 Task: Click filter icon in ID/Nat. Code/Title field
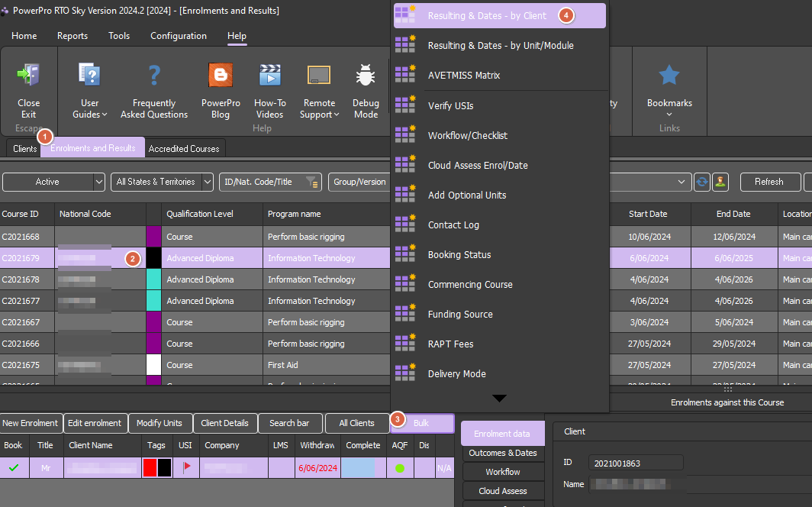point(311,182)
